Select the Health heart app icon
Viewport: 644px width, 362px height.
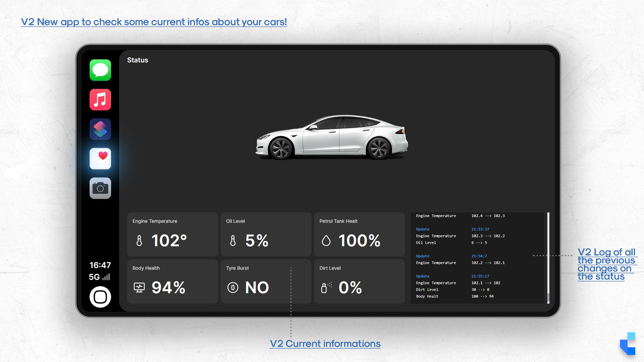[x=100, y=159]
